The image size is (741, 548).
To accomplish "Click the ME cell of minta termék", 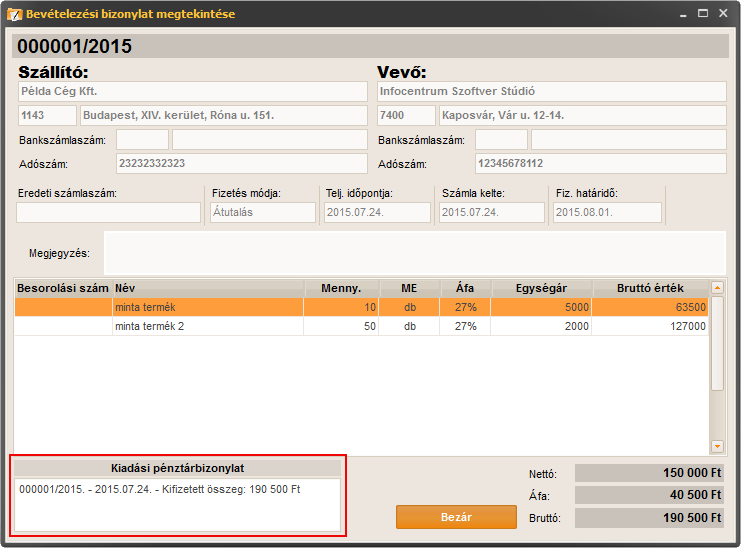I will [409, 307].
